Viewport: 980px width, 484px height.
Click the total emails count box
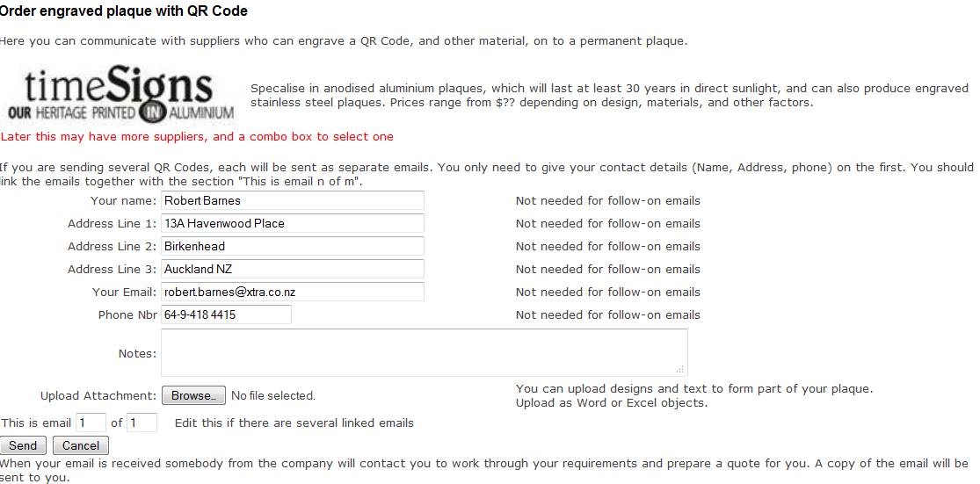click(142, 423)
